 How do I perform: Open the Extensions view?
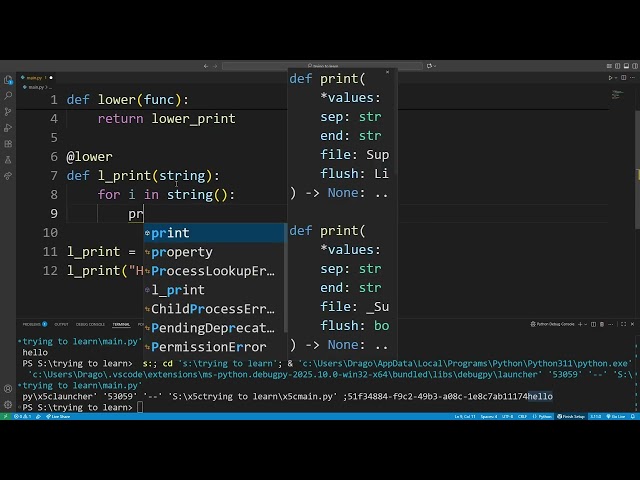8,144
